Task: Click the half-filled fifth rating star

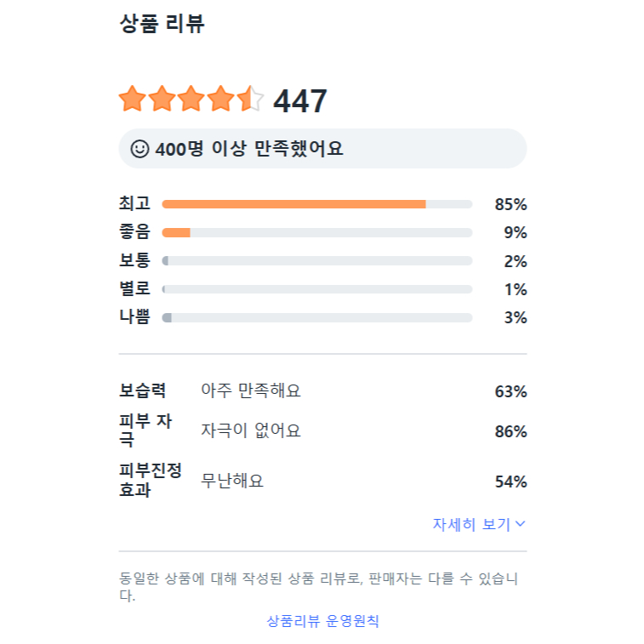Action: [250, 100]
